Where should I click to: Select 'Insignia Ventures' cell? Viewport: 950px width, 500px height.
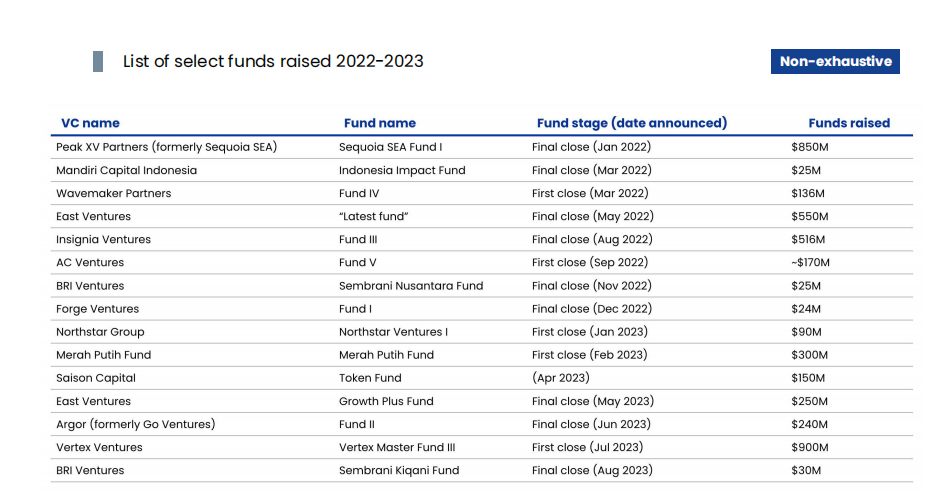coord(104,239)
